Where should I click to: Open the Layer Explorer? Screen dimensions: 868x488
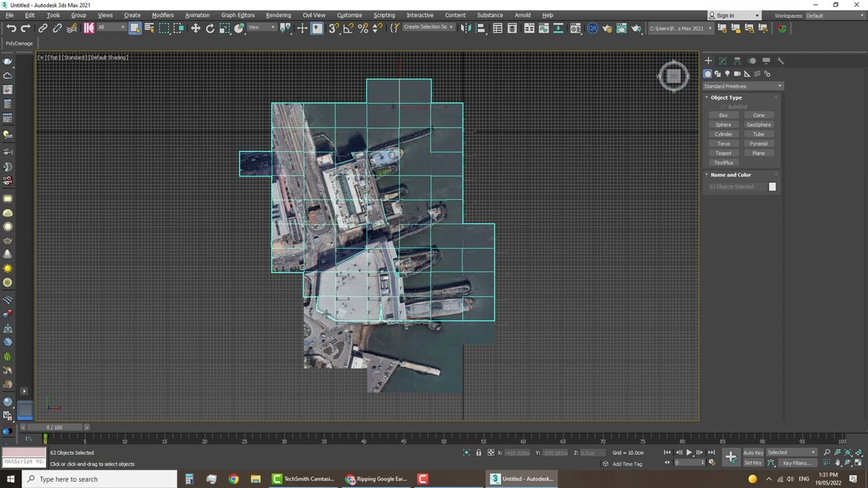pos(512,28)
